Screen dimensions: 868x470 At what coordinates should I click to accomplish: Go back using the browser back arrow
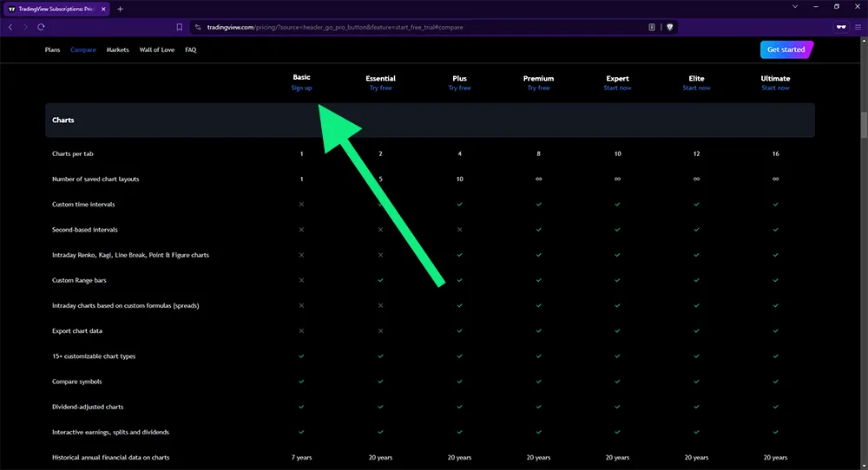pos(10,27)
